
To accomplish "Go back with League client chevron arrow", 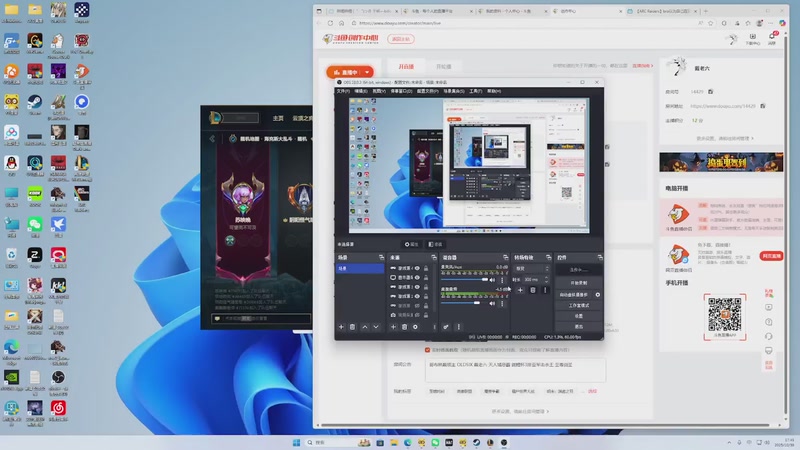I will (x=212, y=138).
